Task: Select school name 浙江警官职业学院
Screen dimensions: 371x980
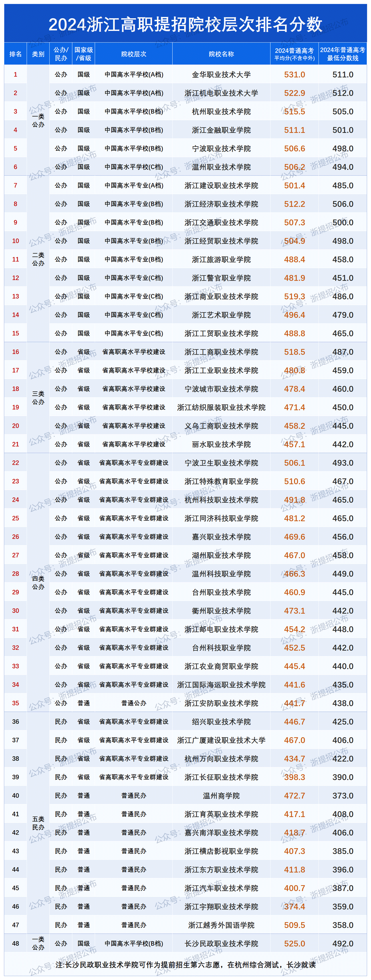Action: [x=221, y=278]
